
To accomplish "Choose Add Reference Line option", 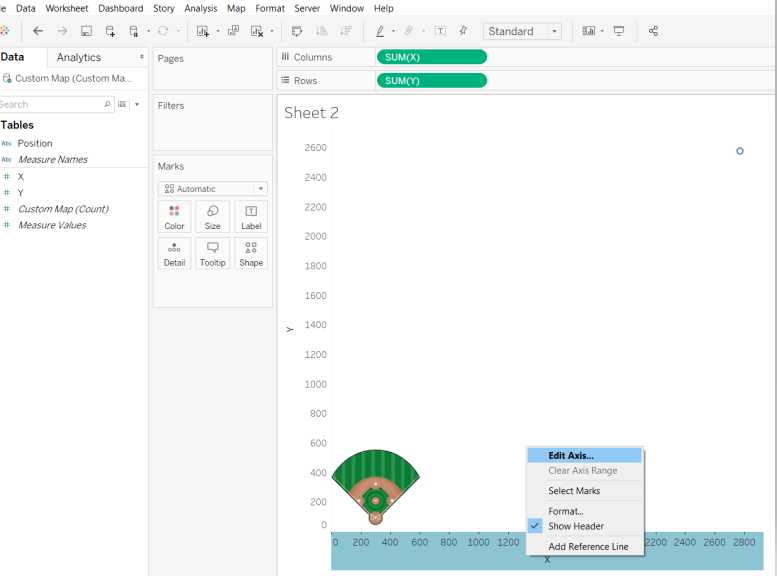I will pyautogui.click(x=585, y=547).
